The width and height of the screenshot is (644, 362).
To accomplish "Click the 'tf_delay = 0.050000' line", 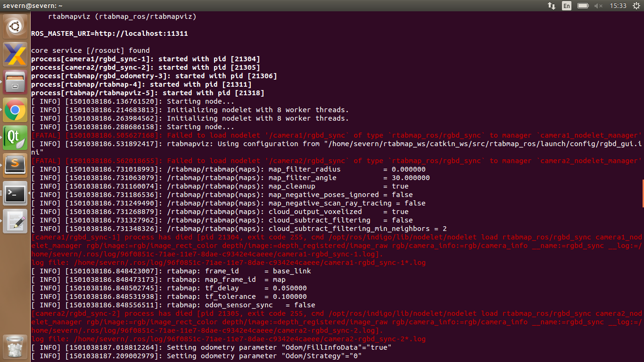I will pyautogui.click(x=169, y=288).
